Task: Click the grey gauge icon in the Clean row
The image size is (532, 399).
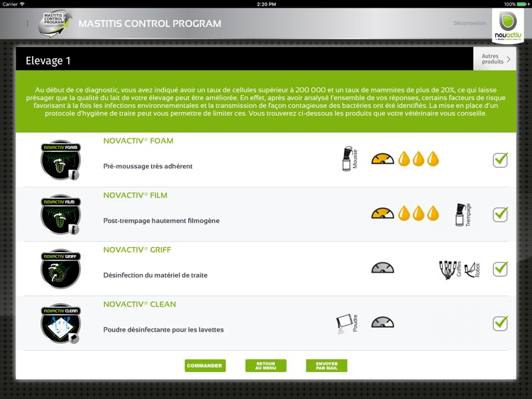Action: pyautogui.click(x=382, y=322)
